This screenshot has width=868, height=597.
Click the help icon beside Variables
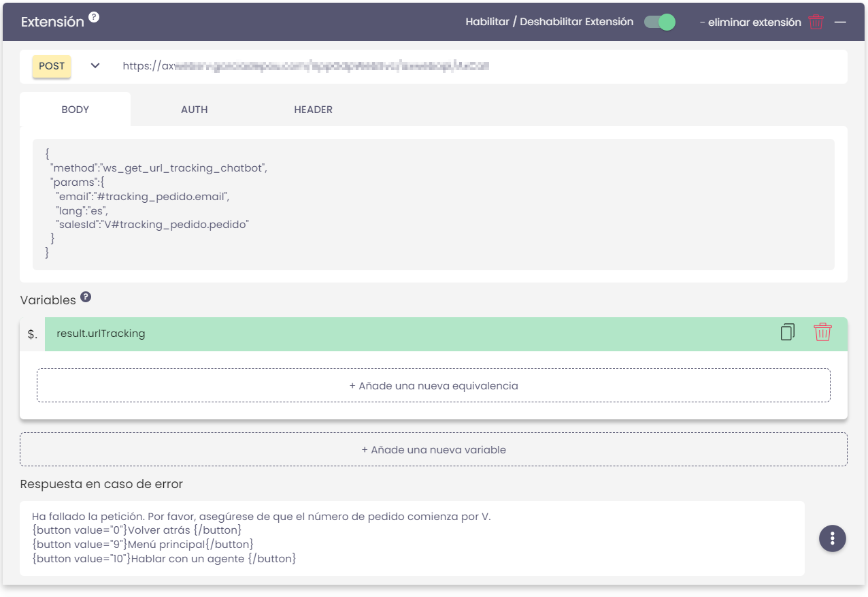[85, 297]
